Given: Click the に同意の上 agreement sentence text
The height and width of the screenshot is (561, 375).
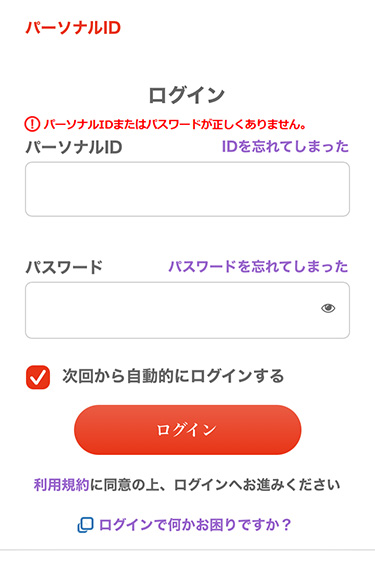Looking at the screenshot, I should coord(125,485).
